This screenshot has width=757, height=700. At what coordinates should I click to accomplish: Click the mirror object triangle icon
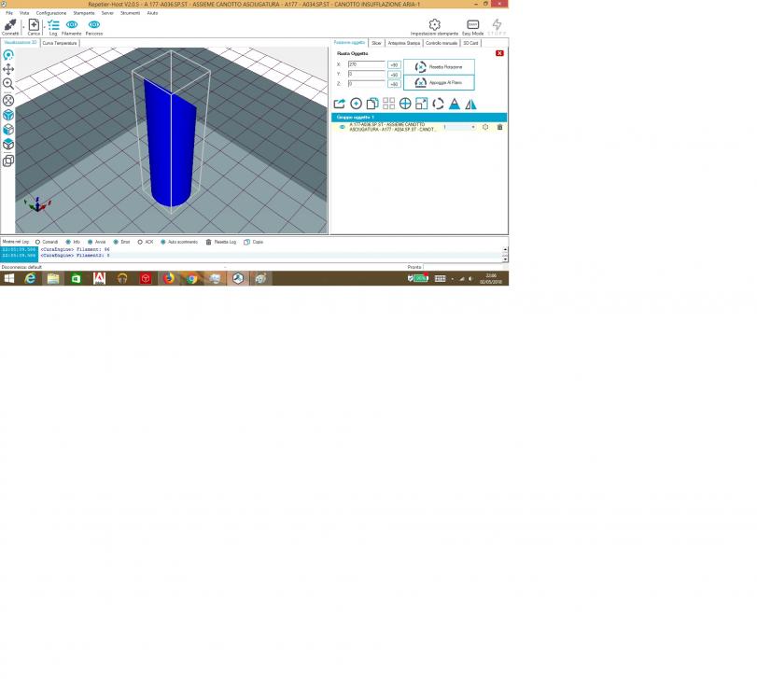470,104
